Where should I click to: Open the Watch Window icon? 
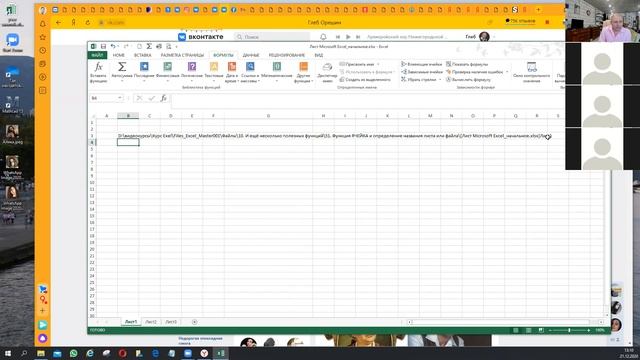click(531, 67)
